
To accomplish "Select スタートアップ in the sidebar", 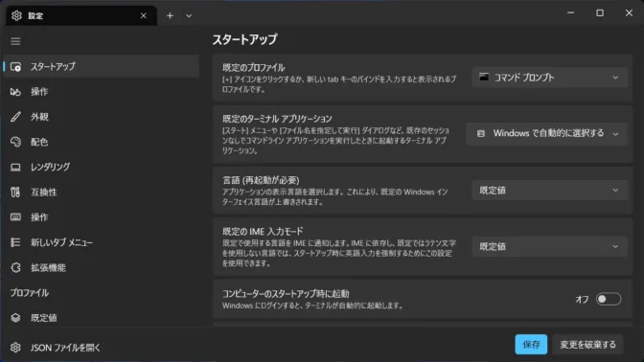I will click(x=102, y=66).
